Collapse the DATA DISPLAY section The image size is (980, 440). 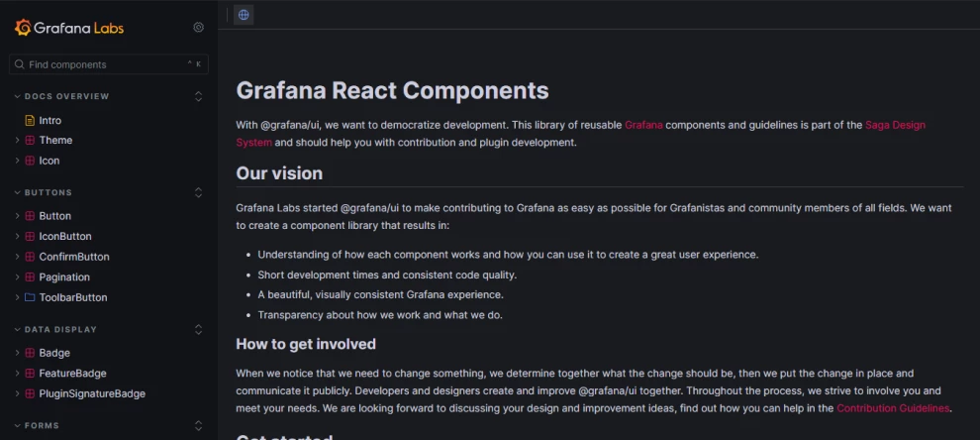(55, 329)
